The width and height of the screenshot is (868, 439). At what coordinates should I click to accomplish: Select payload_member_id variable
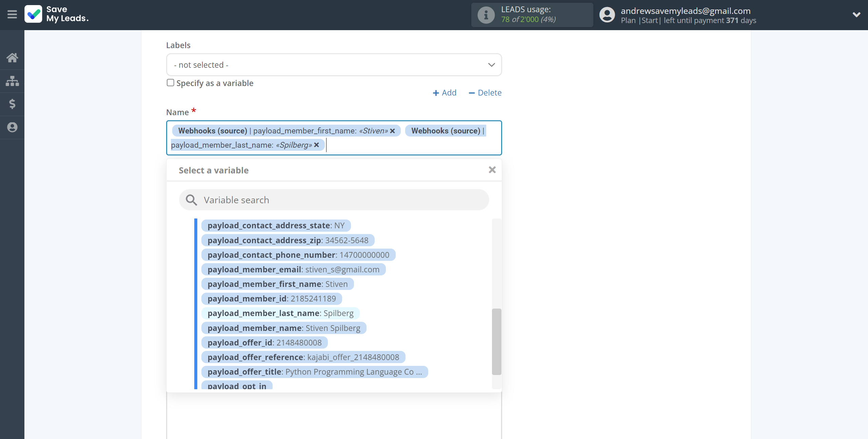[x=272, y=299]
